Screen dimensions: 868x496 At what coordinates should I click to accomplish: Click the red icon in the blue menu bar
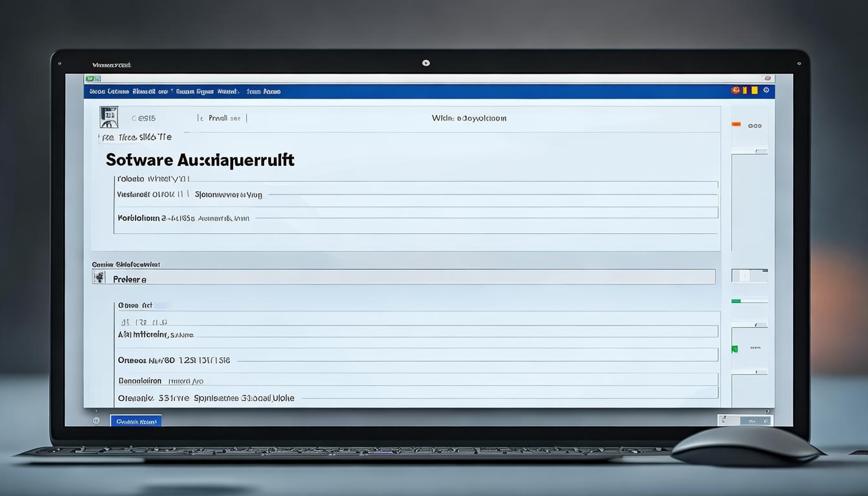[x=736, y=91]
